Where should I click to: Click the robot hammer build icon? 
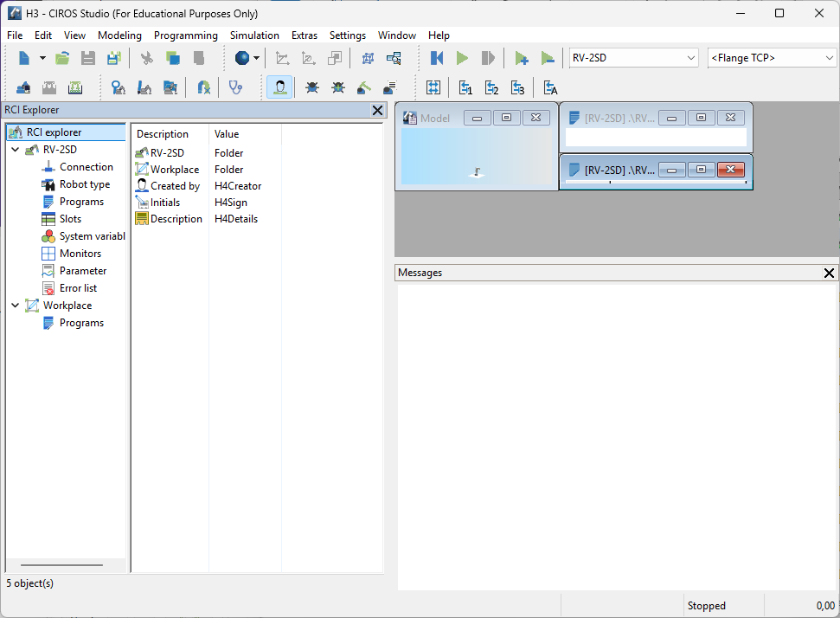point(363,87)
